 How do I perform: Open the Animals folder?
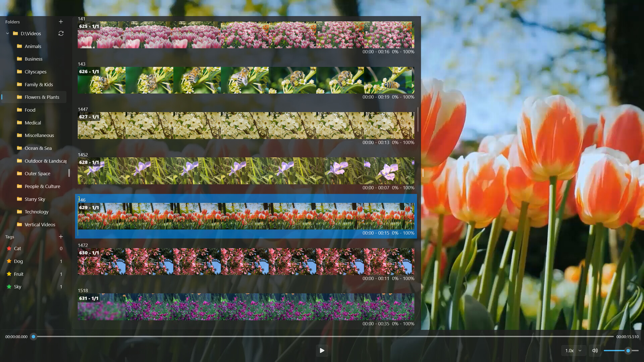[33, 46]
